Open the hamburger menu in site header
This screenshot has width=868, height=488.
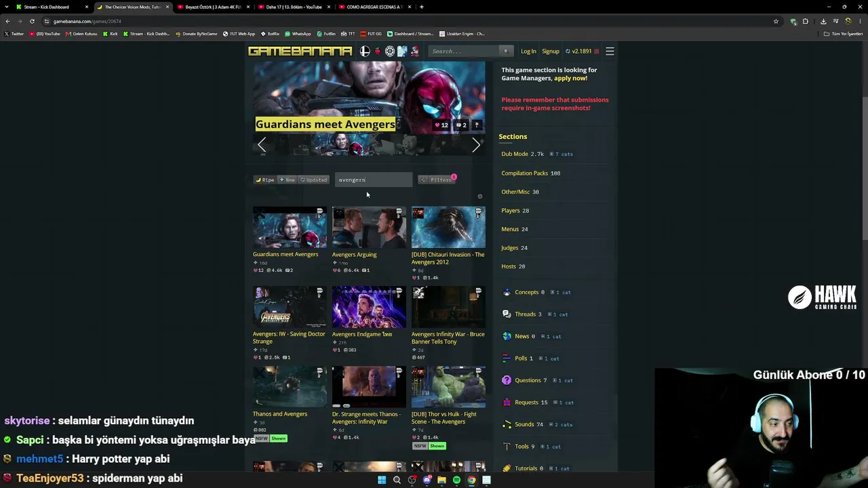click(610, 52)
